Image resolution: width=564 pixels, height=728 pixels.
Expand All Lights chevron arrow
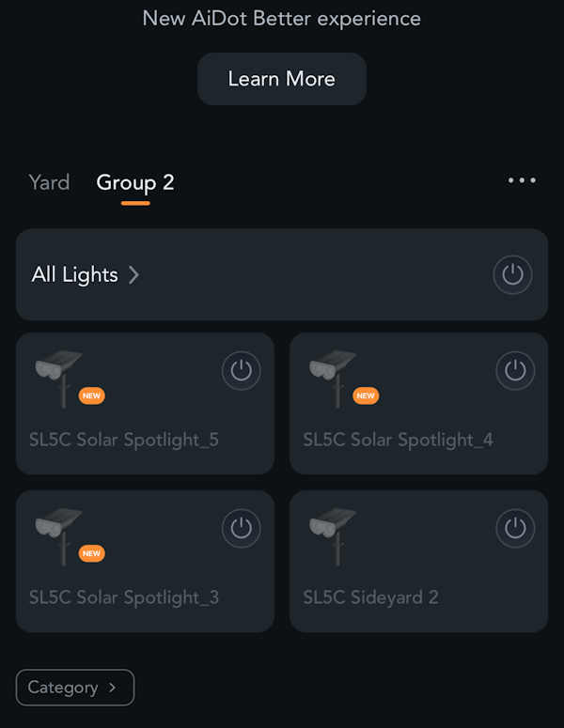133,275
